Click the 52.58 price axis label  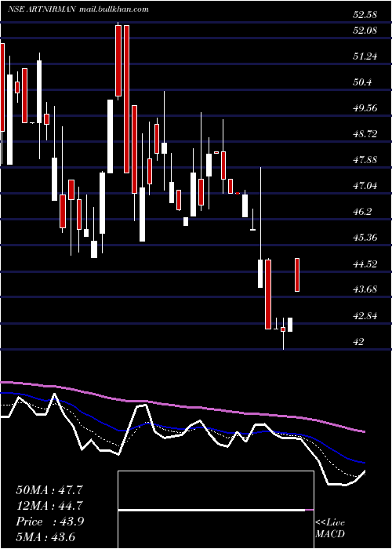365,15
